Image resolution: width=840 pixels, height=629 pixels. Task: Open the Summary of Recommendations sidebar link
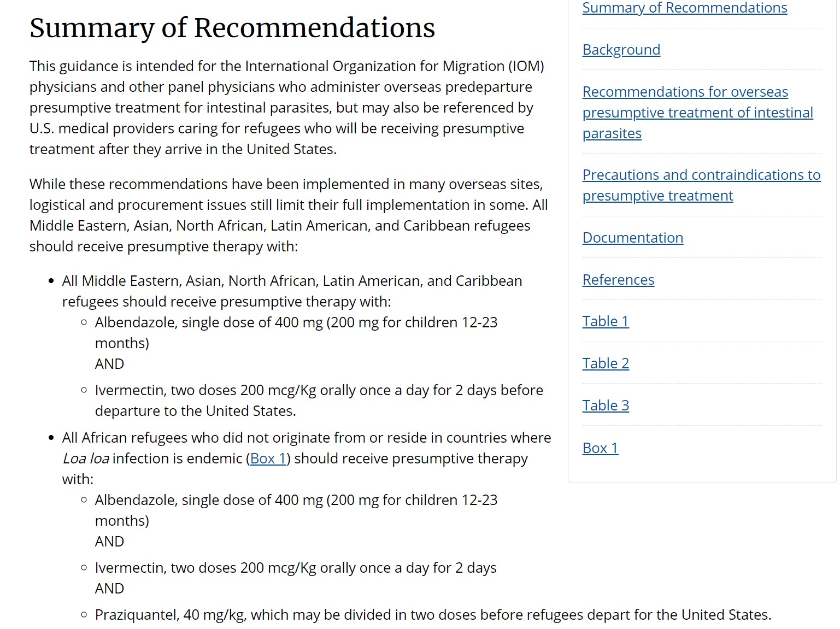coord(684,8)
